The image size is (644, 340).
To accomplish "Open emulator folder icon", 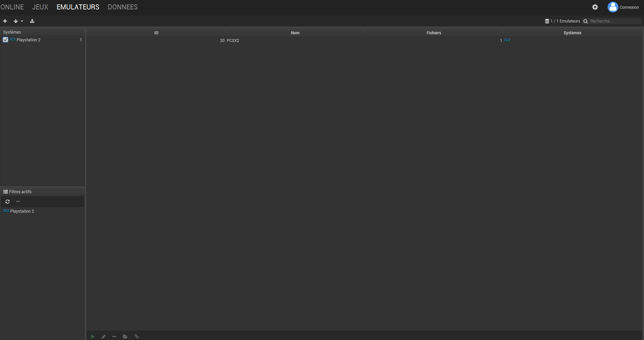I will pyautogui.click(x=125, y=337).
